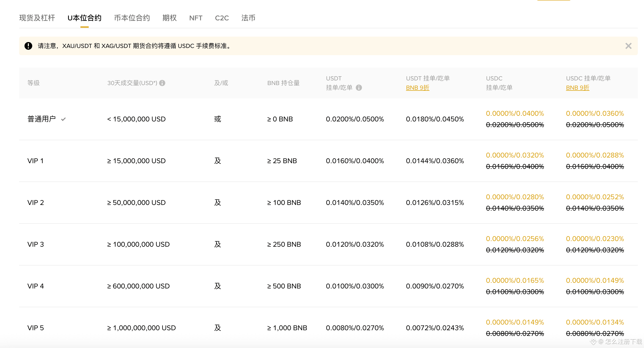
Task: Click the alert exclamation icon in notice banner
Action: pos(28,46)
